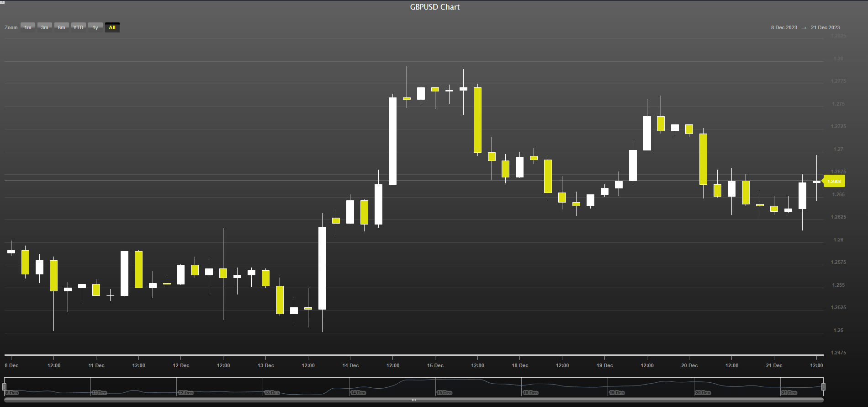Click the 15 Dec marker inside the navigator

point(444,393)
